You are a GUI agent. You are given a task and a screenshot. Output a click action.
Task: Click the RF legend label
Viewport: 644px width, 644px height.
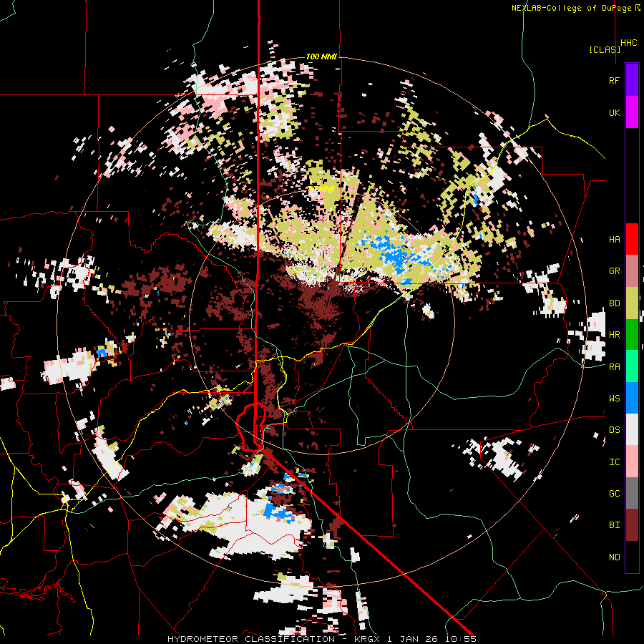click(614, 80)
